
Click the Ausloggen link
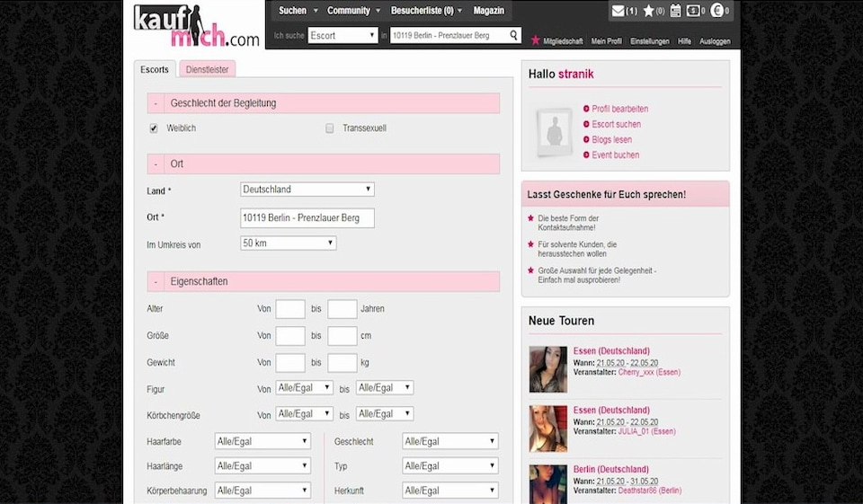715,41
